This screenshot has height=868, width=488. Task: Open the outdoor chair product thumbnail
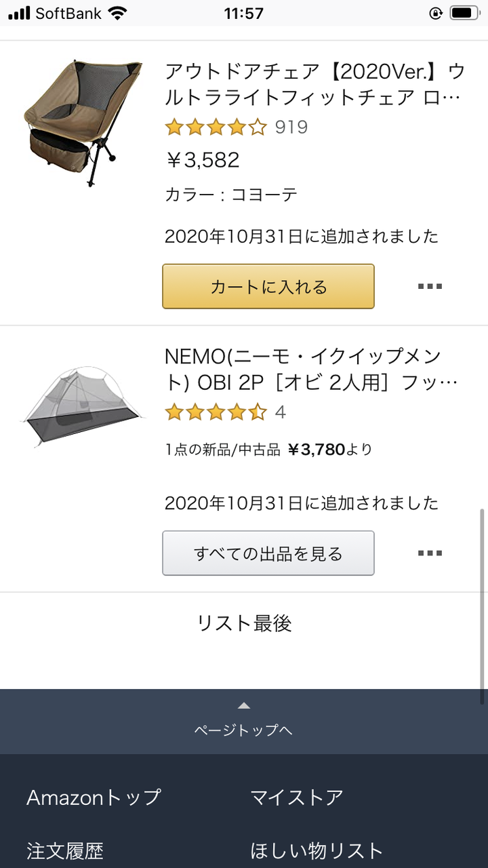tap(83, 122)
